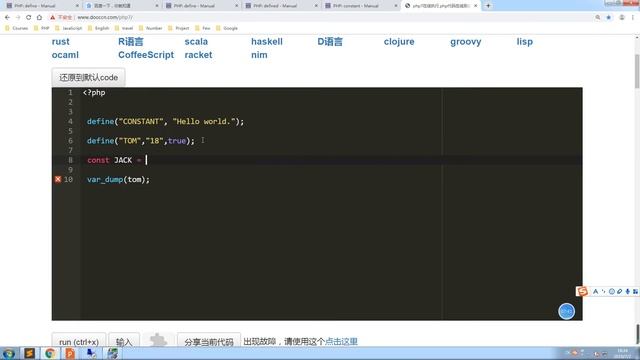Click the error marker on line 10
This screenshot has height=360, width=640.
pyautogui.click(x=58, y=179)
